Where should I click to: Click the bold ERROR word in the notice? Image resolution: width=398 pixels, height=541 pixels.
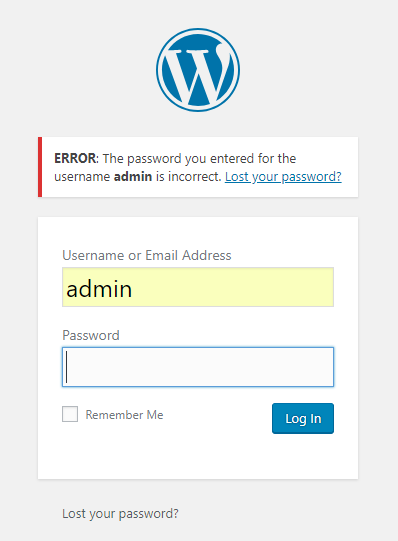pyautogui.click(x=75, y=158)
